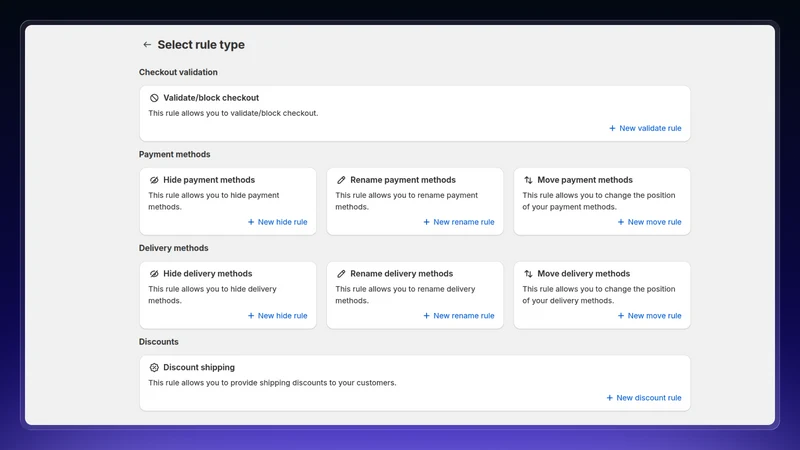Click description 'allows you to rename delivery methods'

405,295
